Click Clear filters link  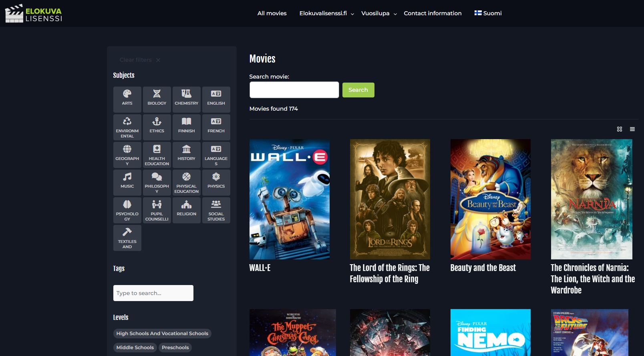click(x=140, y=60)
